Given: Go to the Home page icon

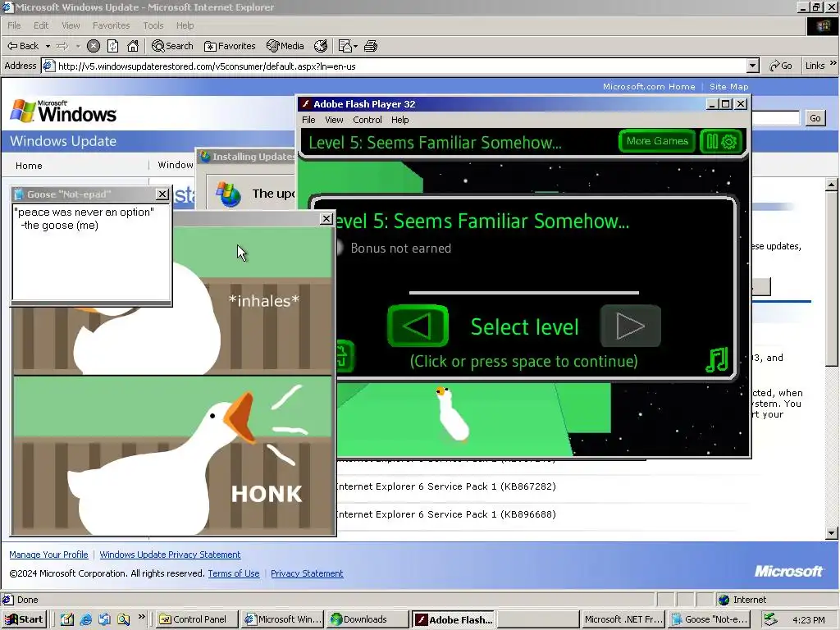Looking at the screenshot, I should pos(133,46).
